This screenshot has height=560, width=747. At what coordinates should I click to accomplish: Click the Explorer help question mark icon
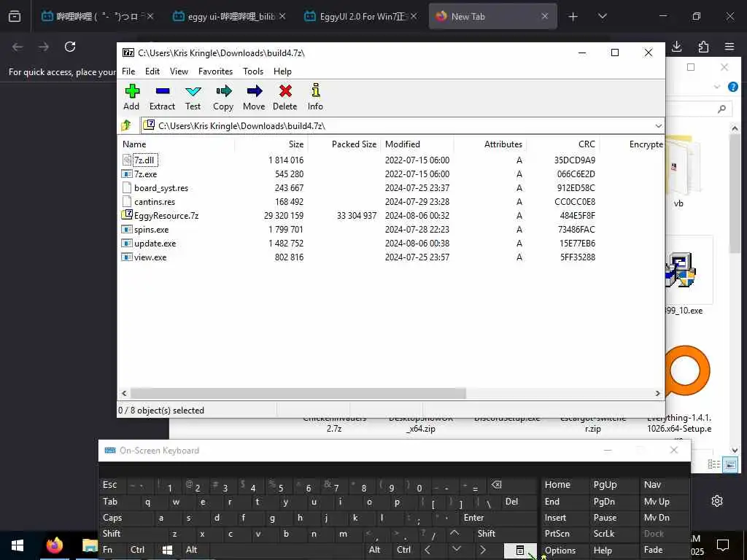(732, 87)
